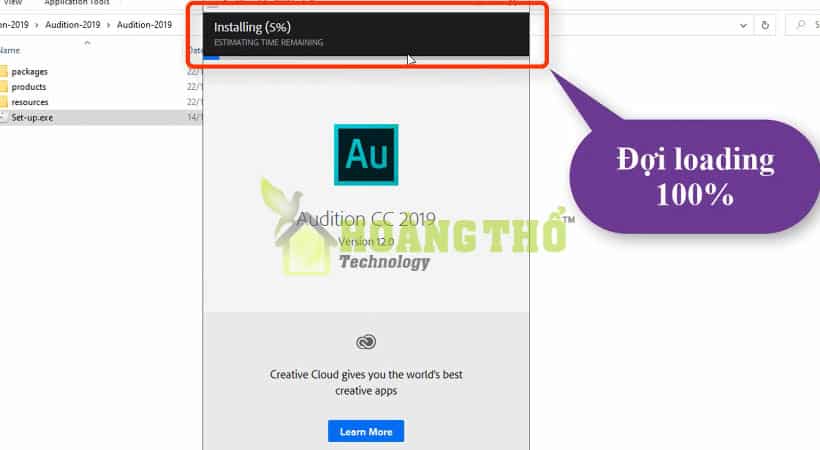Open the Application Tools ribbon tab
820x450 pixels.
pyautogui.click(x=77, y=3)
